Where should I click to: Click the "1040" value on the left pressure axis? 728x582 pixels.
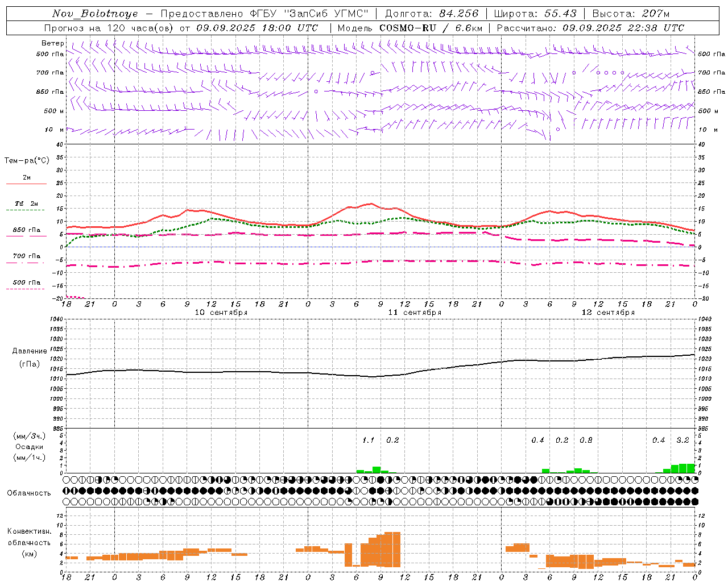click(x=55, y=319)
